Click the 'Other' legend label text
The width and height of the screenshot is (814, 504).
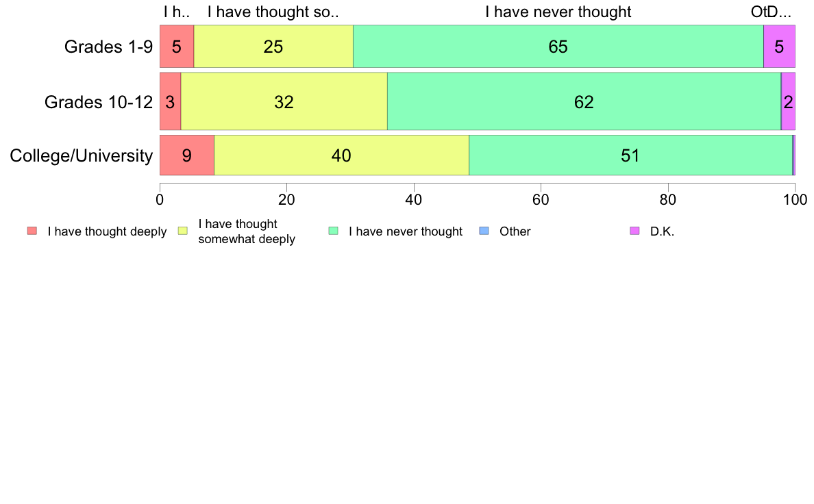point(515,231)
